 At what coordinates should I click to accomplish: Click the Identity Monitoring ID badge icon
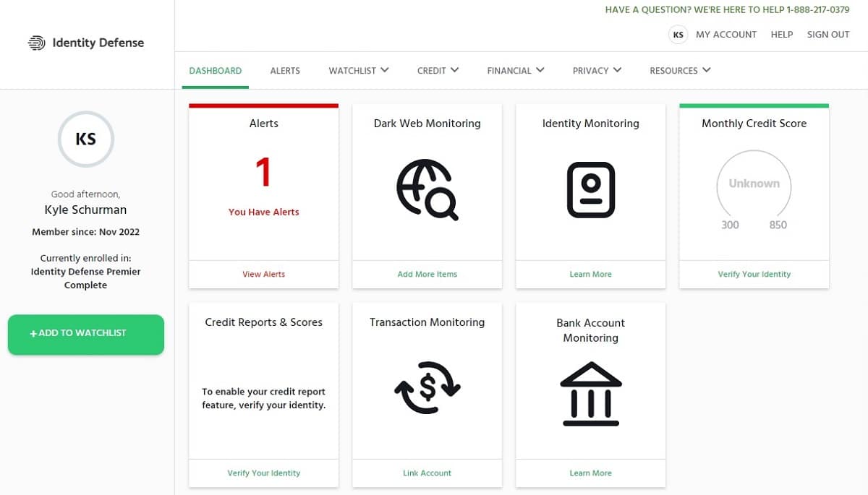[591, 189]
